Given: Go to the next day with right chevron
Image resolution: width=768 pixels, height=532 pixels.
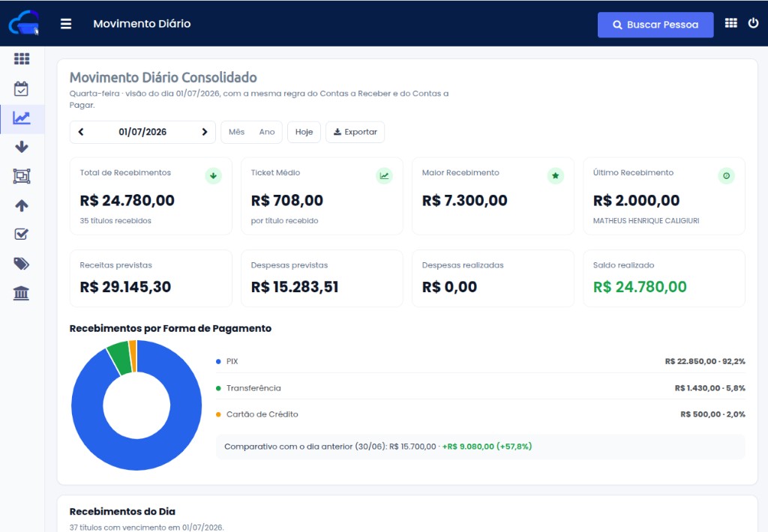Looking at the screenshot, I should click(205, 132).
